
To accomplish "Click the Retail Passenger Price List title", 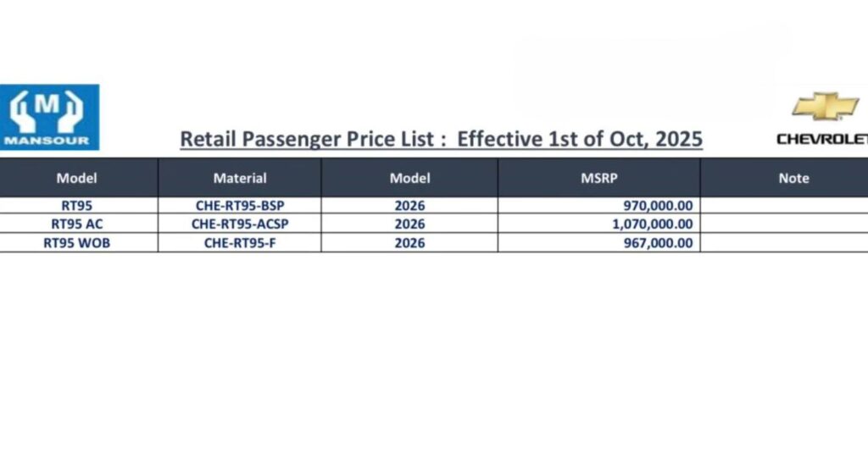I will point(441,138).
